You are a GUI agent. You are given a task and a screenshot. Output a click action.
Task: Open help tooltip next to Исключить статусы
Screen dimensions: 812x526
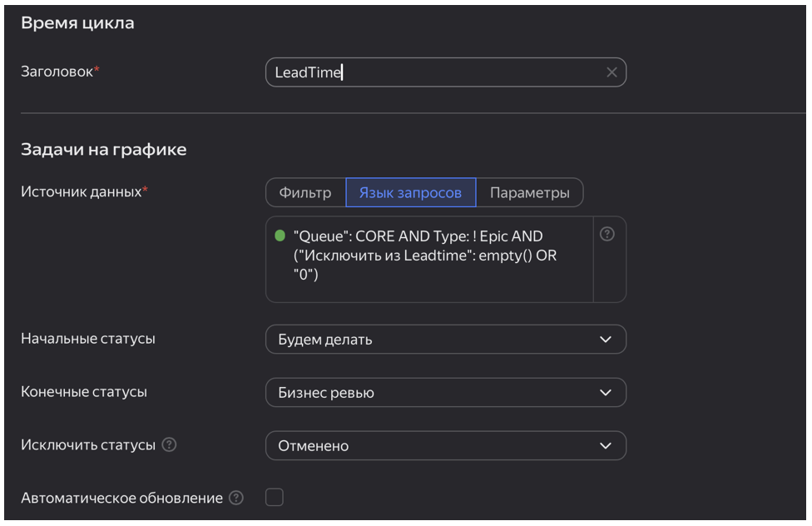[x=170, y=445]
